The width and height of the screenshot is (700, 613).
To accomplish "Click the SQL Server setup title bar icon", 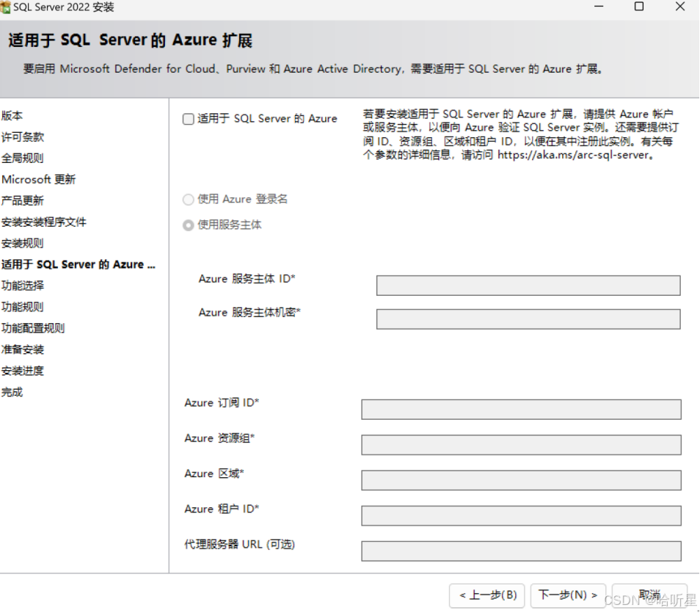I will (5, 7).
